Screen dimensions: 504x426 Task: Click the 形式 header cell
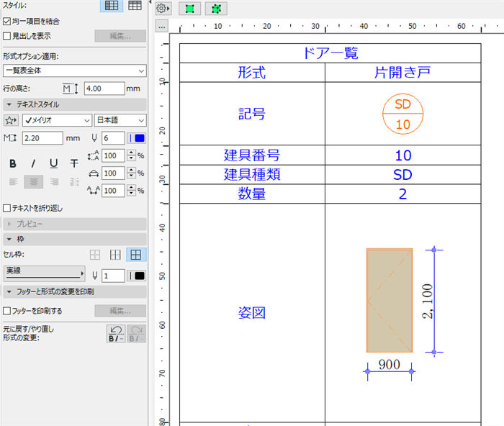(252, 73)
